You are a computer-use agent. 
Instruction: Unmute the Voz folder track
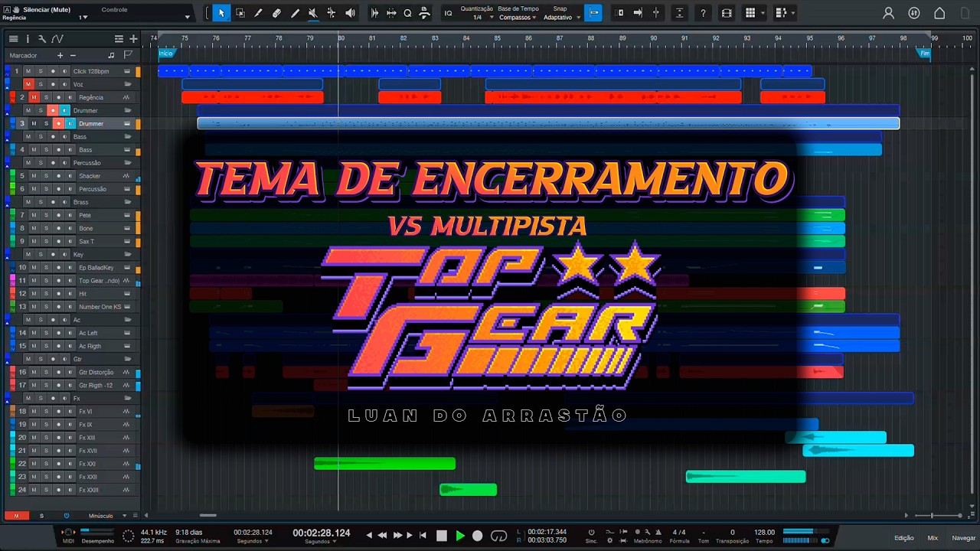(x=28, y=84)
